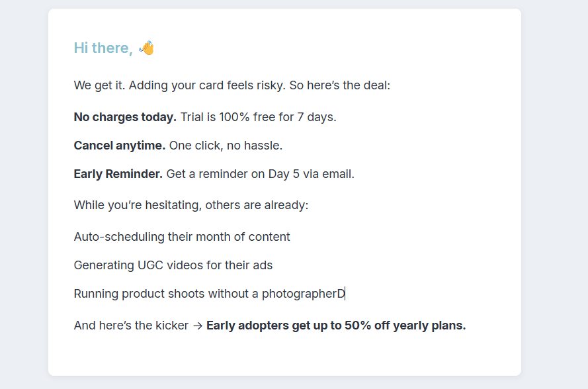Click the word 'photographerD'
Viewport: 588px width, 389px height.
[x=304, y=294]
